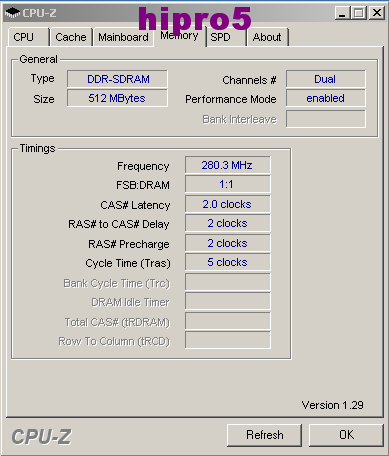Click the Frequency label

[143, 166]
